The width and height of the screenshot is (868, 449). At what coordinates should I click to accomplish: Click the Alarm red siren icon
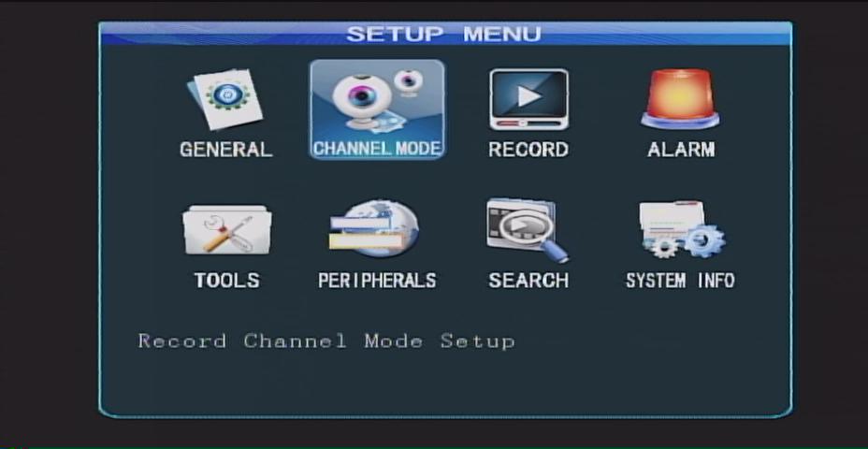click(680, 99)
